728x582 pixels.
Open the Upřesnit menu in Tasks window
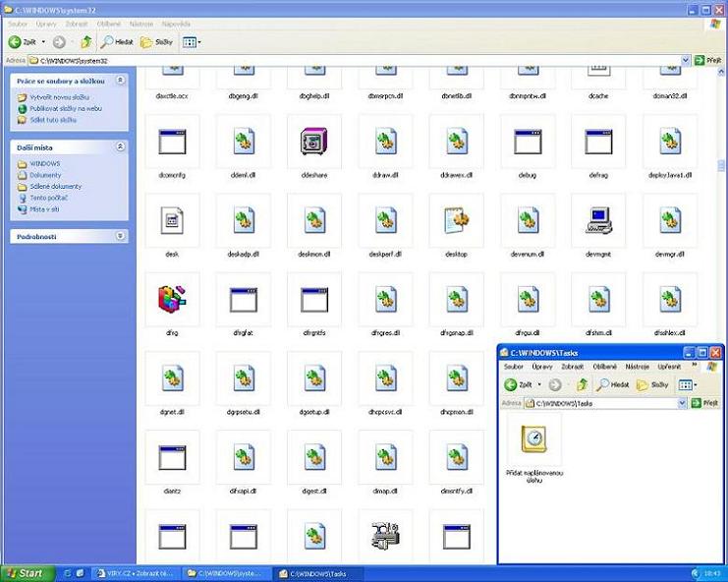[x=669, y=367]
